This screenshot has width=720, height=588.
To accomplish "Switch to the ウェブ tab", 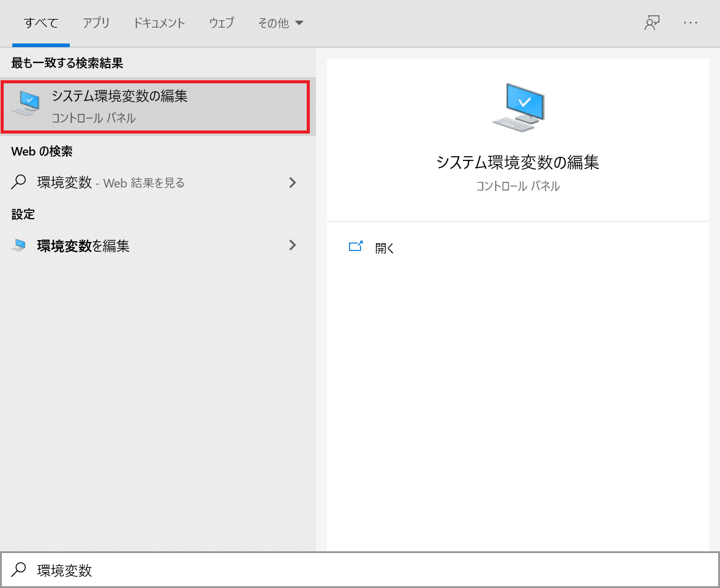I will [x=222, y=23].
